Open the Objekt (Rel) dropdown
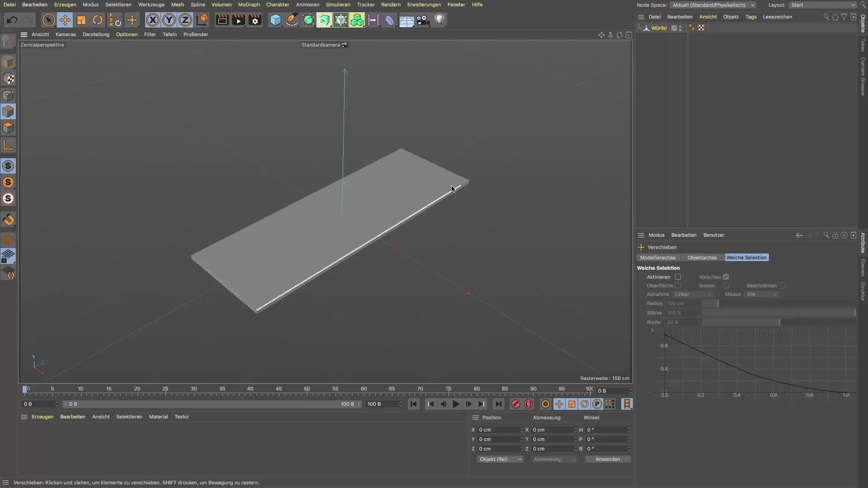 coord(500,459)
